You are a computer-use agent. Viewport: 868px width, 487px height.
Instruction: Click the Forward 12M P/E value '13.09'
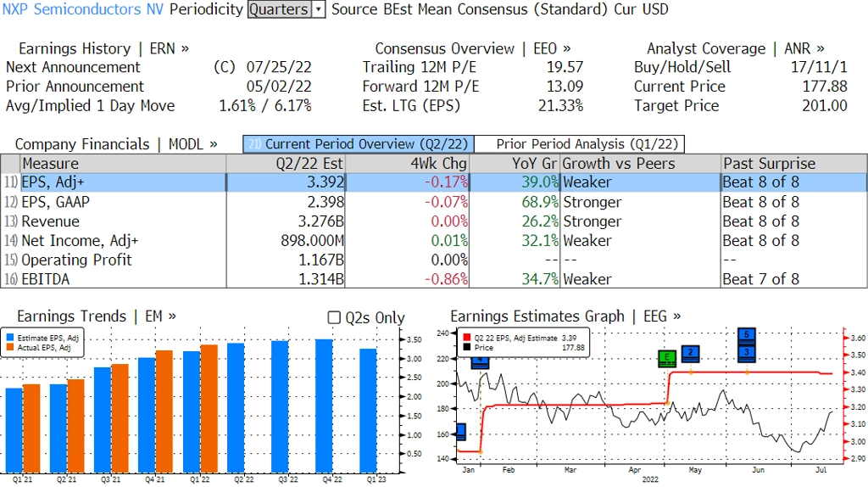(x=565, y=87)
